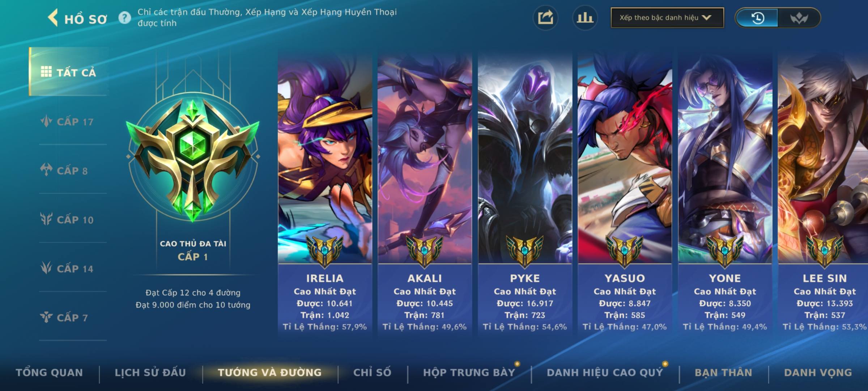This screenshot has height=391, width=868.
Task: Switch to the history clock toggle
Action: pyautogui.click(x=757, y=18)
